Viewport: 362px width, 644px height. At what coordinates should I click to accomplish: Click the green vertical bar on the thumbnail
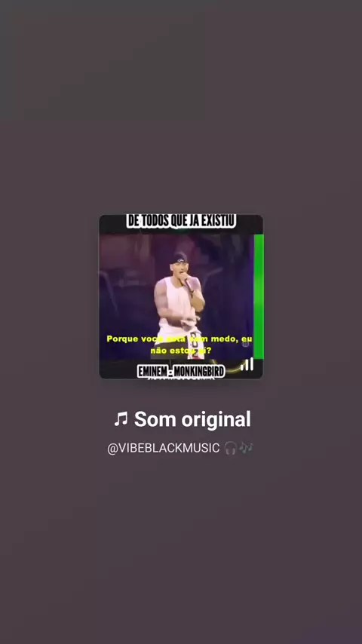(259, 296)
